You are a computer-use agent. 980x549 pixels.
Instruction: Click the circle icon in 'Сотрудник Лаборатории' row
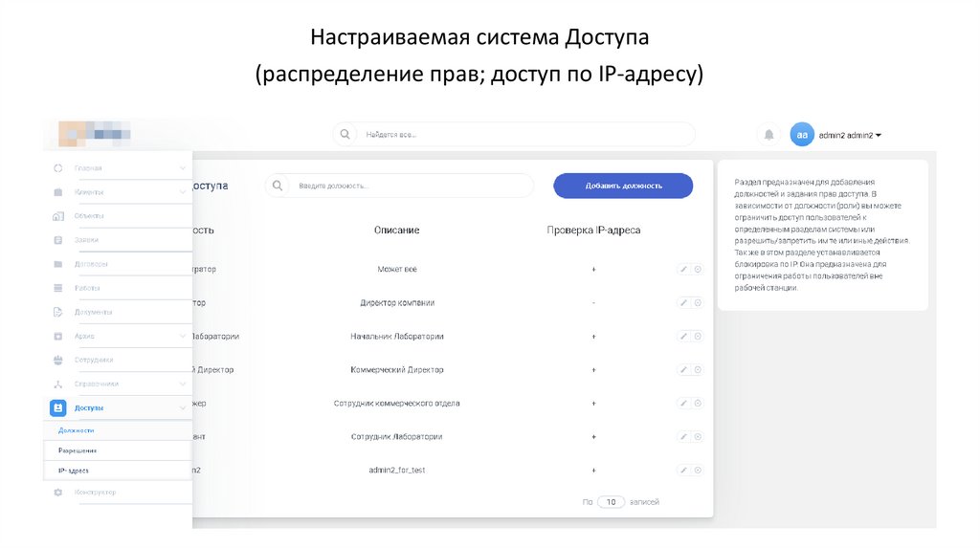coord(698,436)
